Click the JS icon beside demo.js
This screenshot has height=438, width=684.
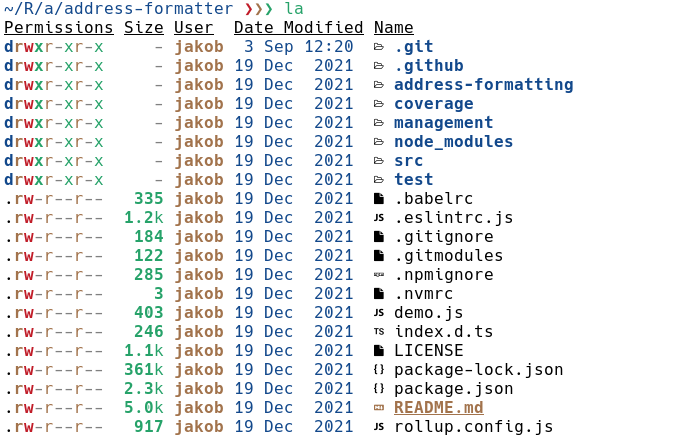pyautogui.click(x=379, y=313)
